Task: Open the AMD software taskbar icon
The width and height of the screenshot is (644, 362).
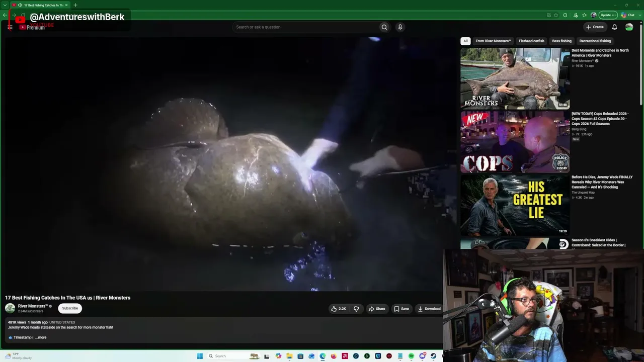Action: pyautogui.click(x=345, y=356)
